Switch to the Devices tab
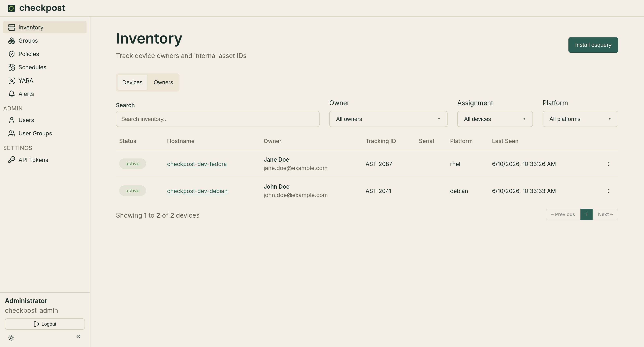Image resolution: width=644 pixels, height=347 pixels. pos(132,82)
